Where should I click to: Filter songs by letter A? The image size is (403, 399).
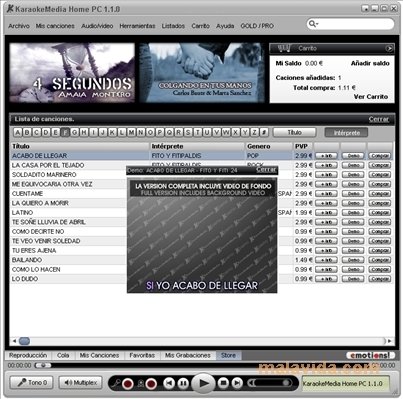(18, 132)
